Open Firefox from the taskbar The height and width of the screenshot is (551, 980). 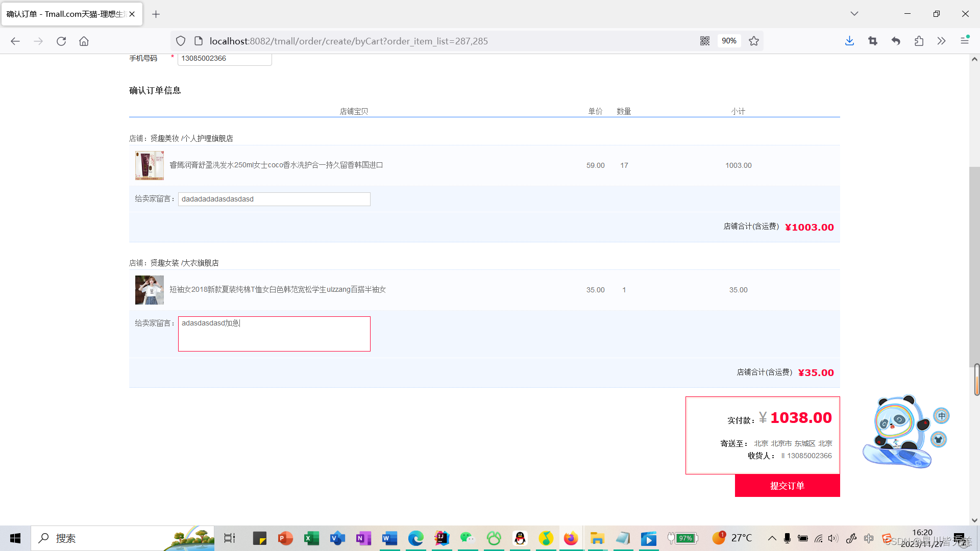571,538
